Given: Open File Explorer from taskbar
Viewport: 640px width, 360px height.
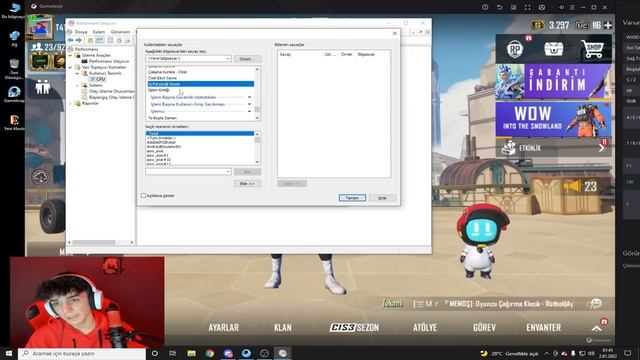Looking at the screenshot, I should tap(191, 353).
